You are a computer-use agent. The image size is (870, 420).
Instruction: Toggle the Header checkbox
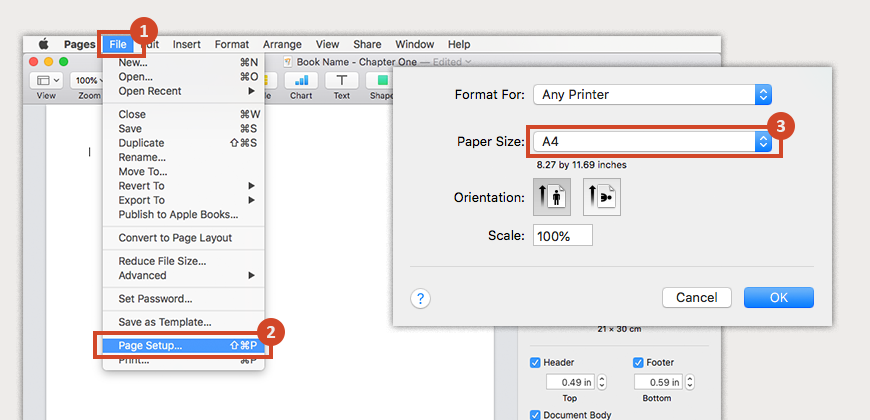[x=535, y=363]
